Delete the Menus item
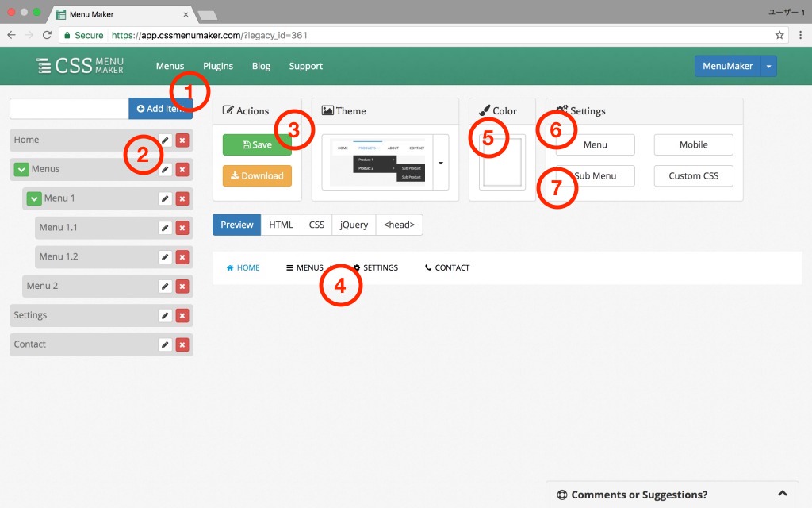Image resolution: width=812 pixels, height=508 pixels. 182,170
